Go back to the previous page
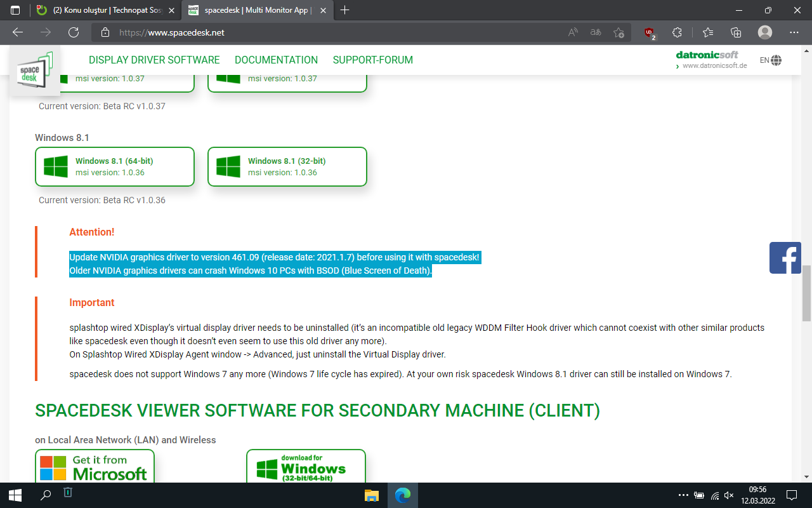 [x=18, y=32]
